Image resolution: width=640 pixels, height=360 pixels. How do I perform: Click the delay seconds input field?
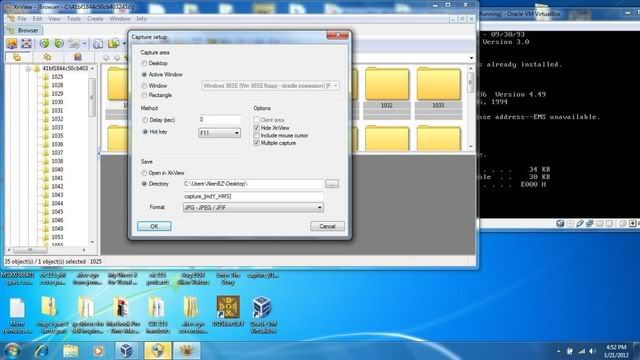click(220, 120)
